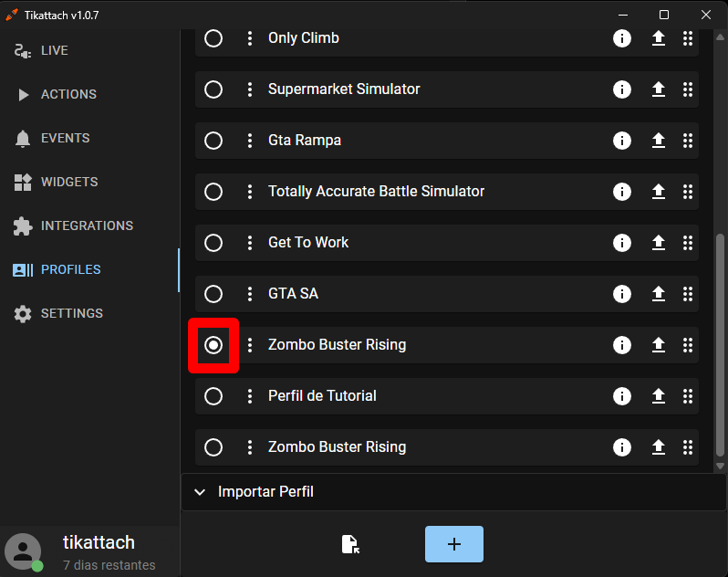
Task: Click the profile list vertical scrollbar
Action: [720, 345]
